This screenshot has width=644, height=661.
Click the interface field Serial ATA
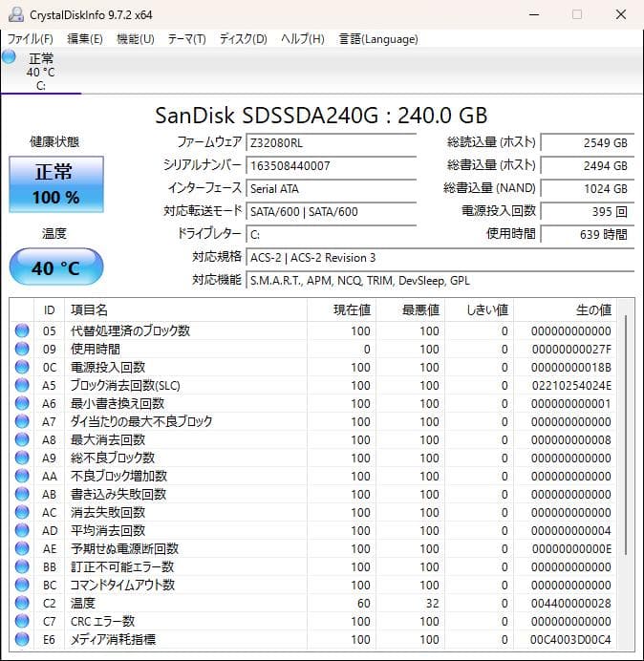pyautogui.click(x=331, y=188)
